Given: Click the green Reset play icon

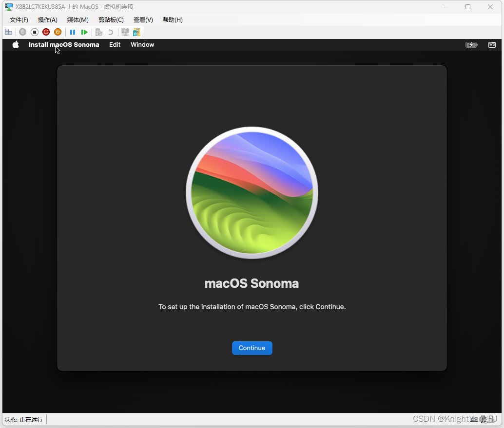Looking at the screenshot, I should pyautogui.click(x=84, y=32).
